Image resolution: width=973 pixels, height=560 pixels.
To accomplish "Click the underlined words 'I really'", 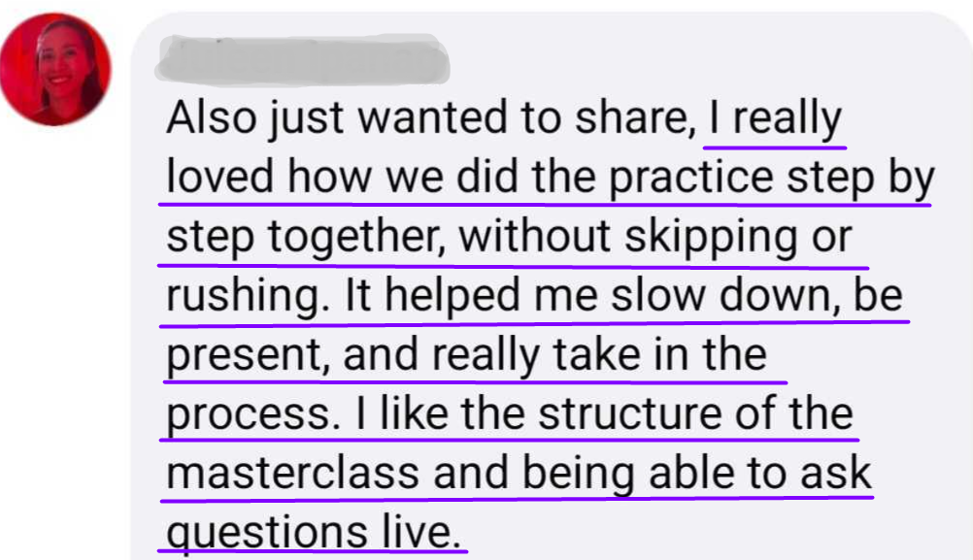I will [x=775, y=117].
